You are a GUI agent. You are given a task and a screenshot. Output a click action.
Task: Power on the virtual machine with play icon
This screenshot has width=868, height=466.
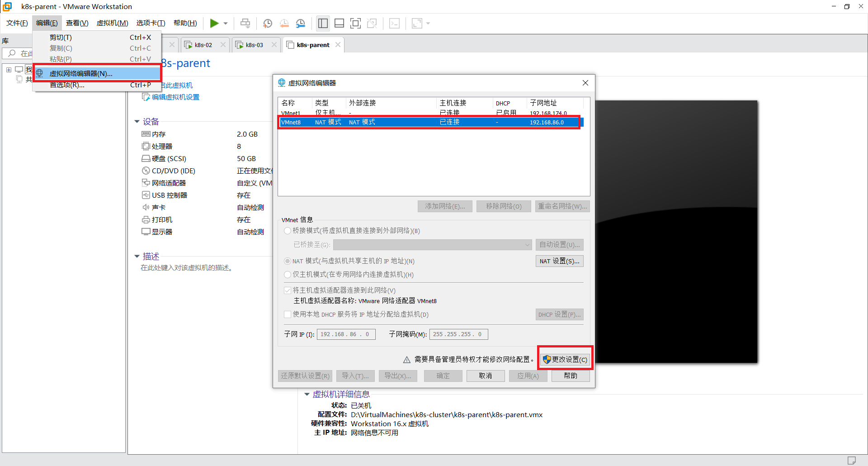point(214,23)
